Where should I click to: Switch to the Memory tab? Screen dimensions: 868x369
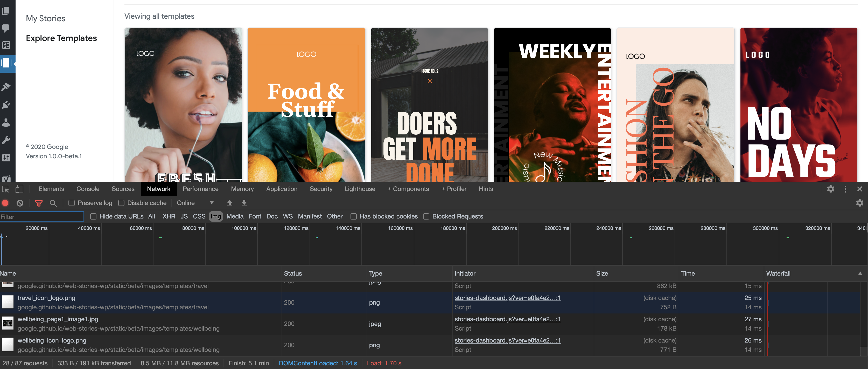(242, 189)
